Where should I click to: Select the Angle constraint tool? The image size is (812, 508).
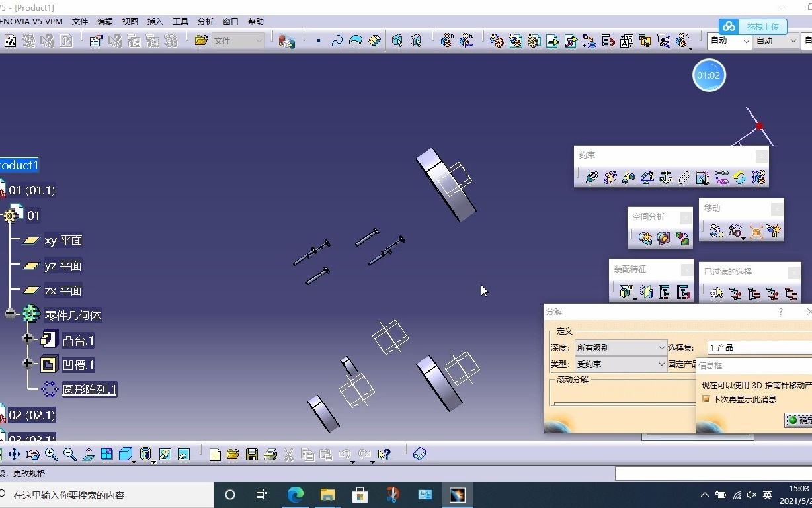[647, 177]
